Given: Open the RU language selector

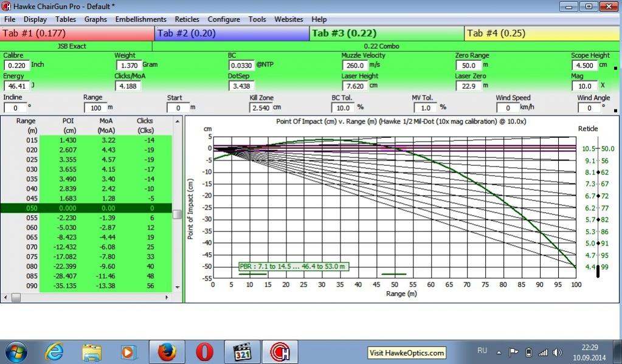Looking at the screenshot, I should point(483,352).
